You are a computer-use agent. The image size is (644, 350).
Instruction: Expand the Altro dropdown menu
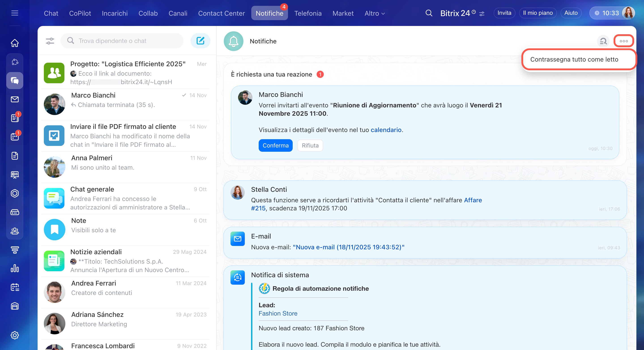tap(375, 13)
